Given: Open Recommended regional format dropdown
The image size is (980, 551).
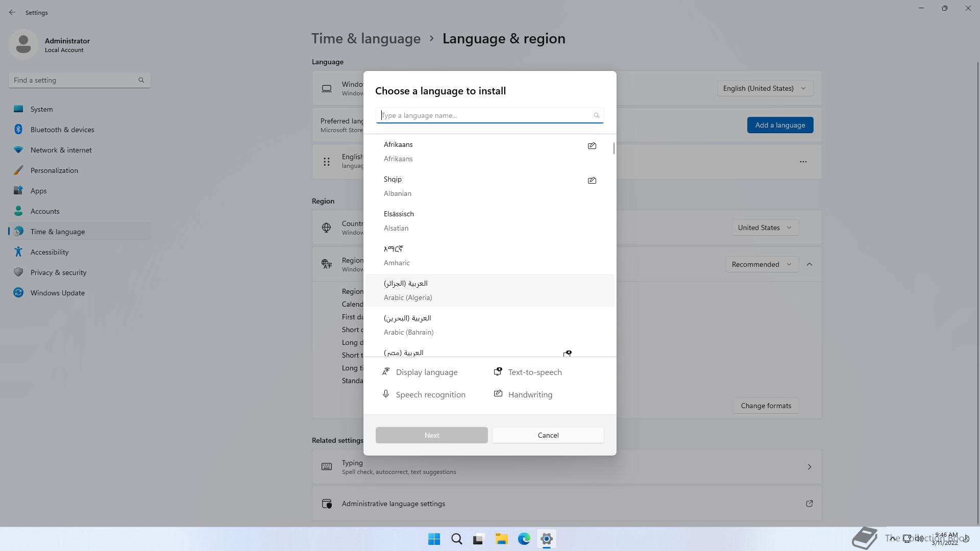Looking at the screenshot, I should click(x=762, y=264).
